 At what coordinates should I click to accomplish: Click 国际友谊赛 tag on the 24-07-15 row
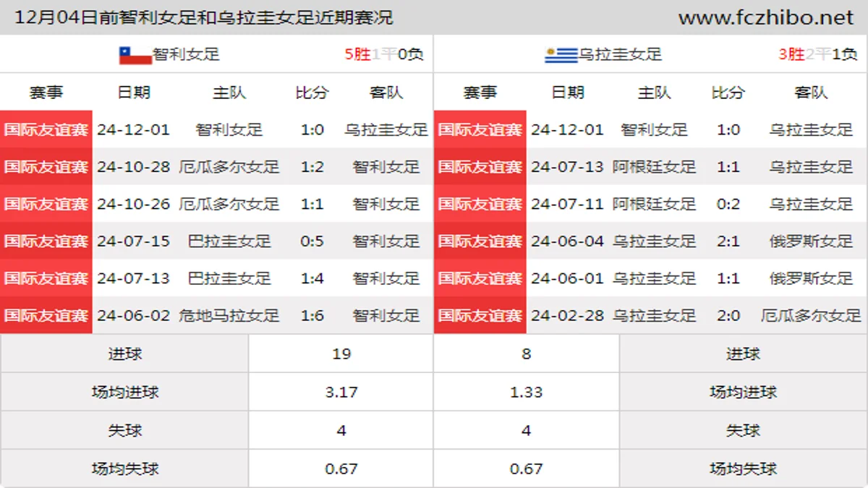46,241
